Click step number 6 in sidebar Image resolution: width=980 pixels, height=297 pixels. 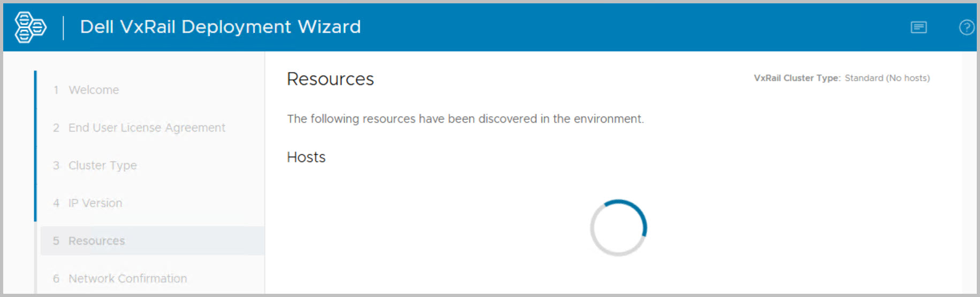point(56,278)
